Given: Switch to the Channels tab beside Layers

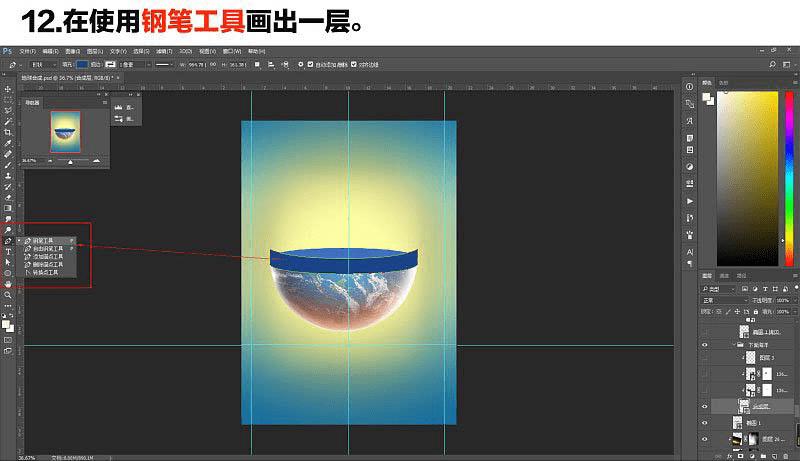Looking at the screenshot, I should tap(724, 276).
